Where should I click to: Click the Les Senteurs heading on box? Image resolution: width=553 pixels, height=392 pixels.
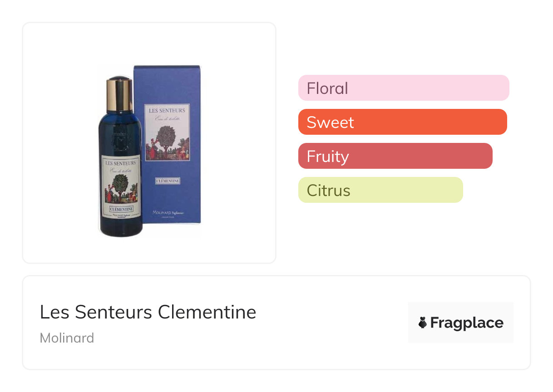[167, 110]
